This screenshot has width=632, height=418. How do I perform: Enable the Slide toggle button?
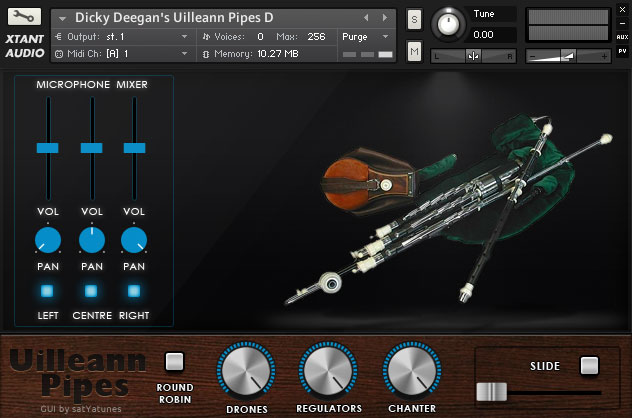click(589, 366)
